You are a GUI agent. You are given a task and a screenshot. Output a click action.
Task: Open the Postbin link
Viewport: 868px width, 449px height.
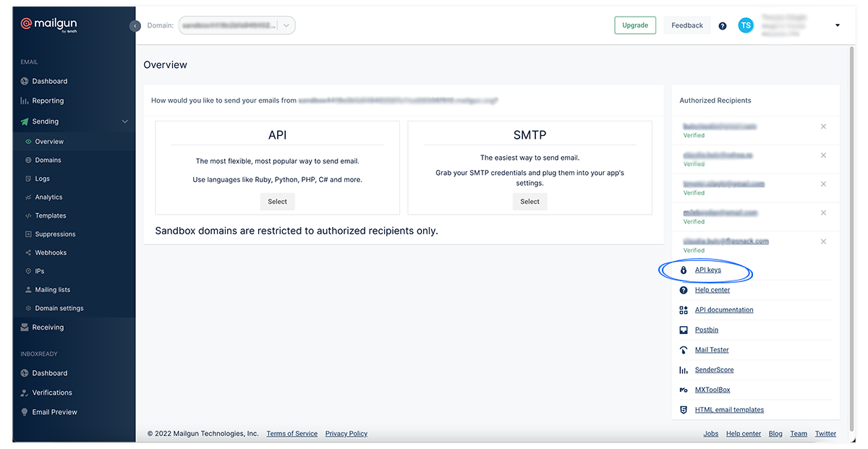click(707, 330)
